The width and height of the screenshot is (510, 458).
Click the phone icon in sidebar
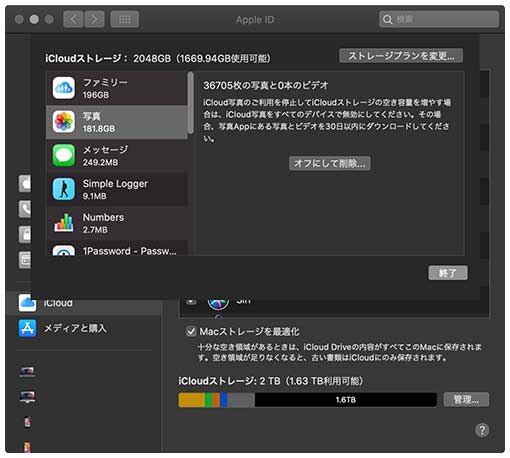pos(25,209)
